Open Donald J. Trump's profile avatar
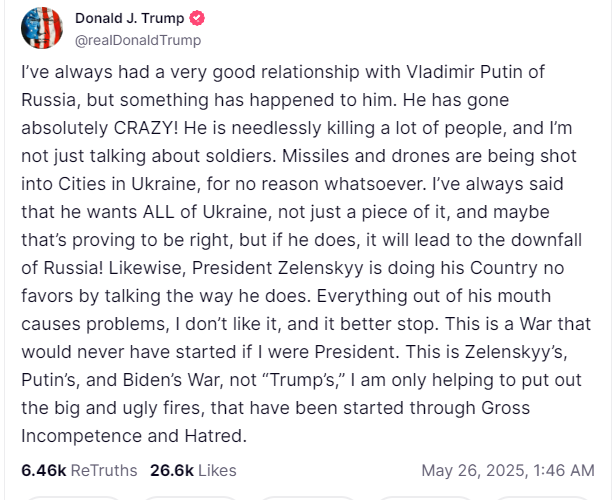This screenshot has height=500, width=614. (42, 28)
